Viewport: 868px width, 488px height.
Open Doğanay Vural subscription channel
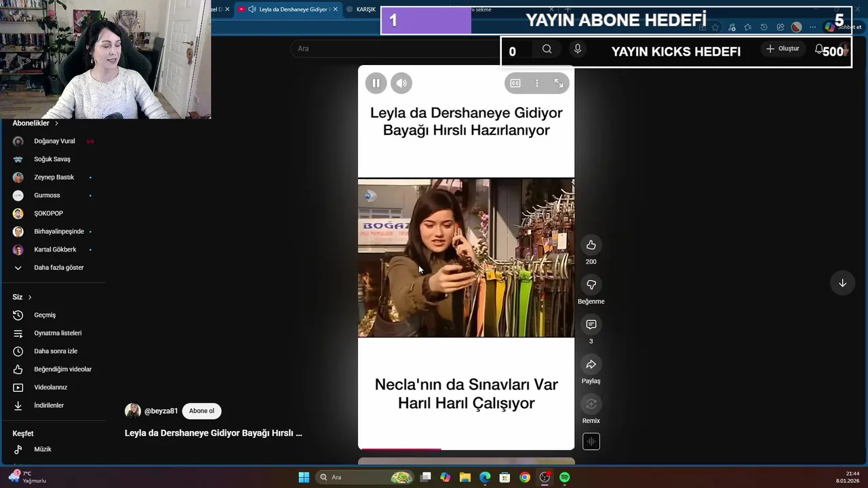coord(54,141)
